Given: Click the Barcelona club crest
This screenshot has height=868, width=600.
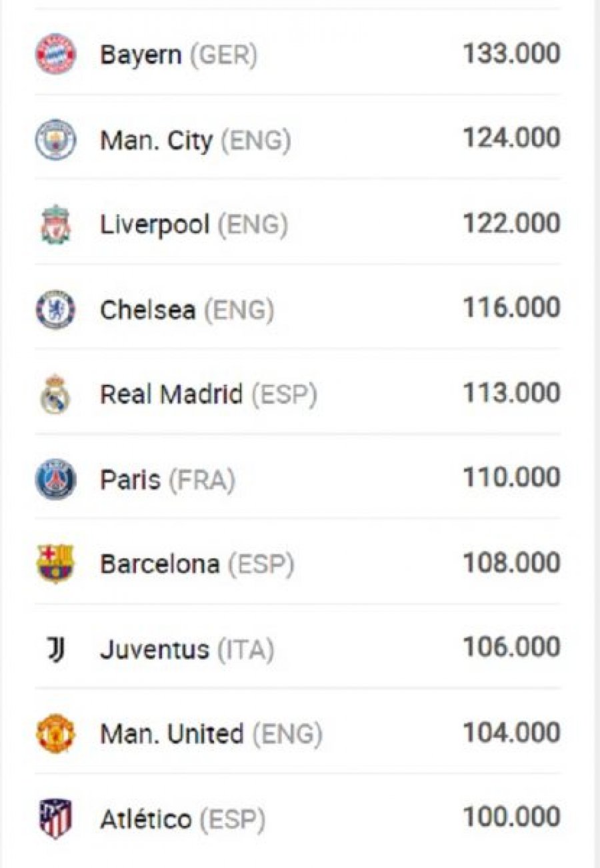Looking at the screenshot, I should pyautogui.click(x=55, y=564).
